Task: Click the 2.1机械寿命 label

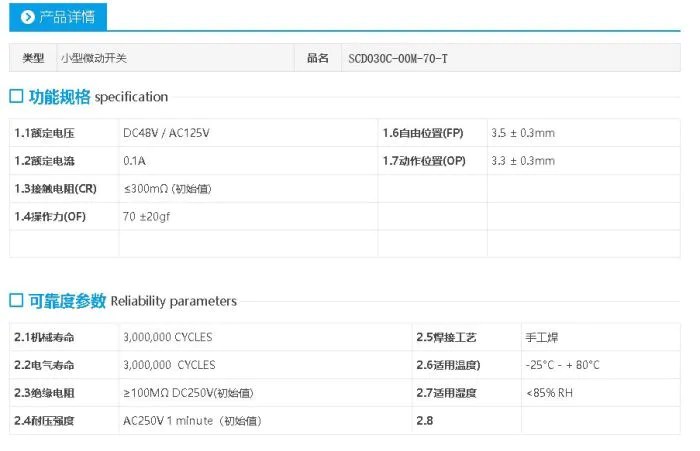Action: 45,337
